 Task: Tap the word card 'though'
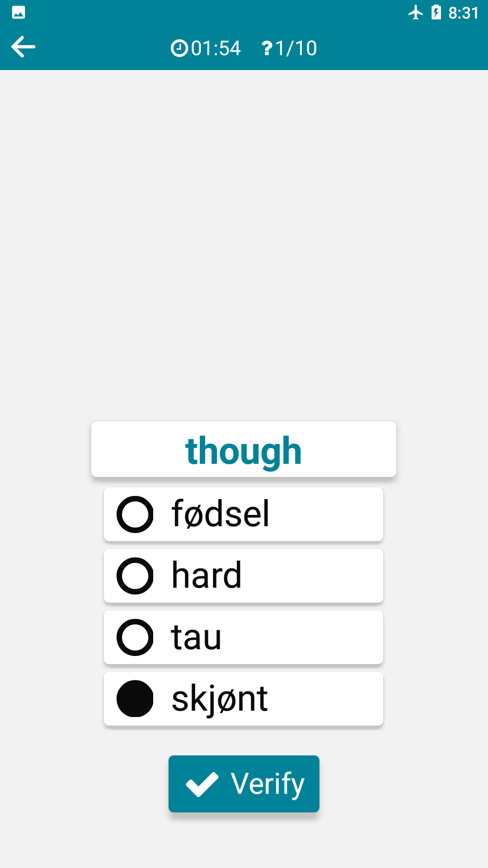[244, 449]
